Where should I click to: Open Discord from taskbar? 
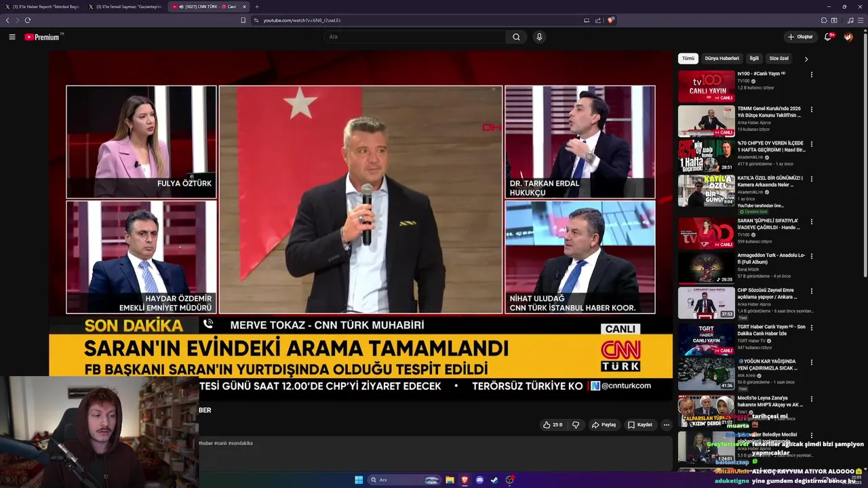[x=479, y=480]
